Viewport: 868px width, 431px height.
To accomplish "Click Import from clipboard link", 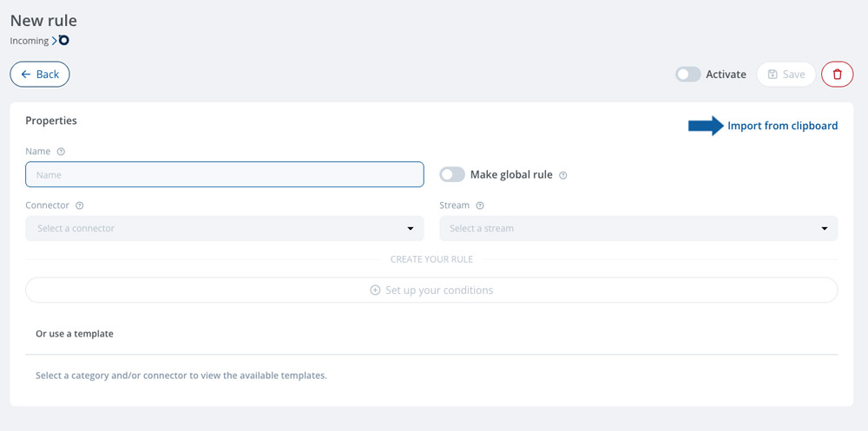I will 782,126.
